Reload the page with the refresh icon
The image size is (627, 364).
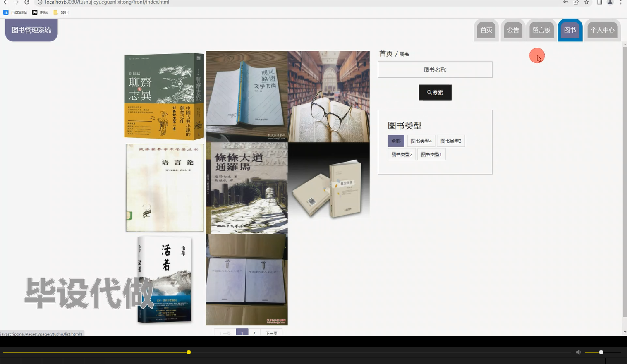click(x=27, y=2)
